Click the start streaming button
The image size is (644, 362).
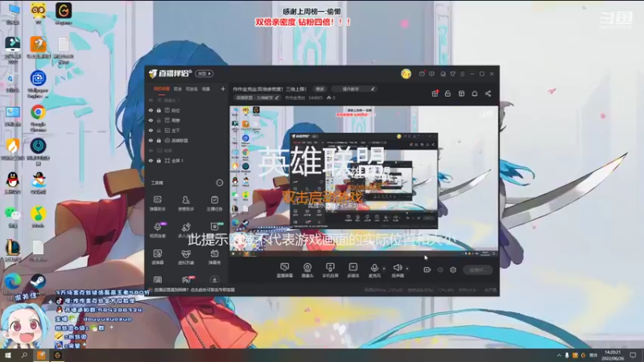477,269
